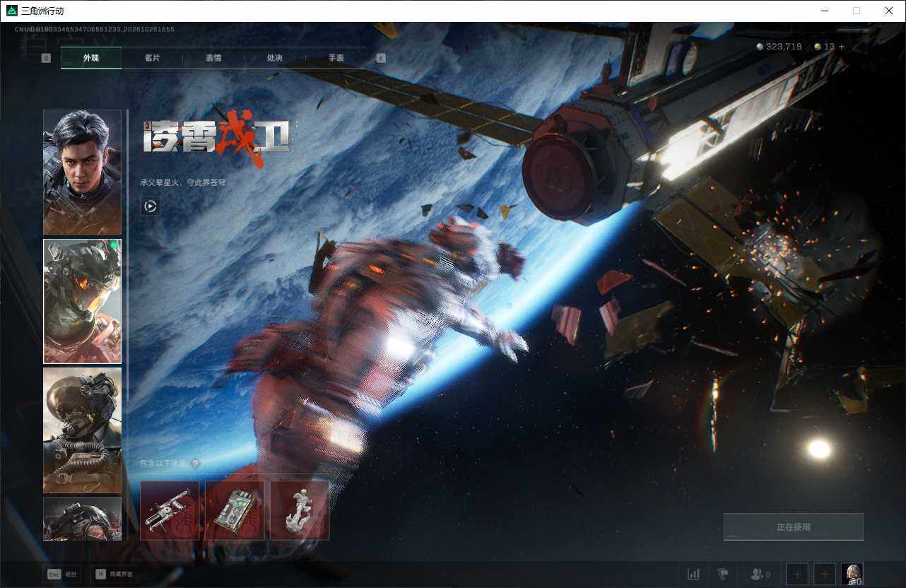The width and height of the screenshot is (906, 588).
Task: Switch to the 名片 tab
Action: [x=152, y=58]
